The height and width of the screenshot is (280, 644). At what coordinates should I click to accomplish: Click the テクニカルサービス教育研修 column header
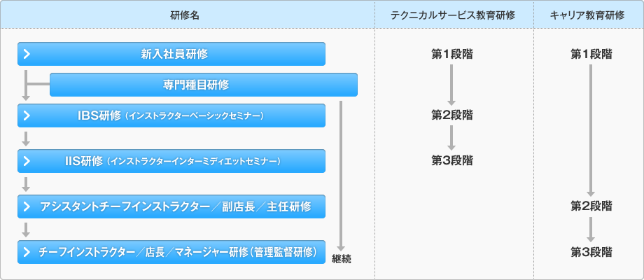453,15
